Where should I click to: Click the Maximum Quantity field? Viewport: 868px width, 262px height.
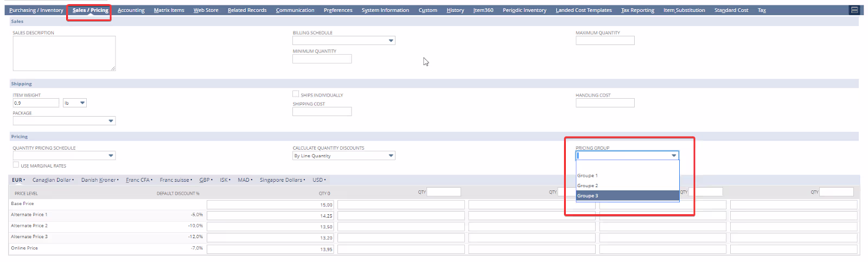click(605, 40)
